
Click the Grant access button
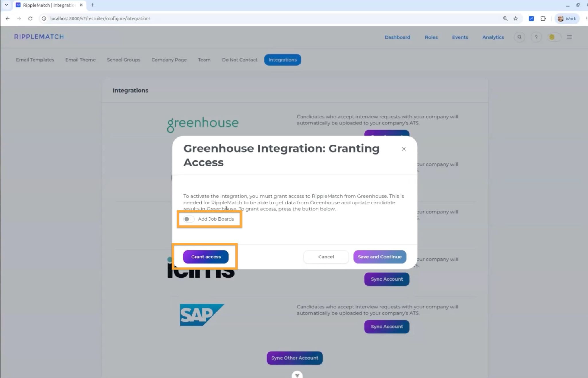(206, 257)
